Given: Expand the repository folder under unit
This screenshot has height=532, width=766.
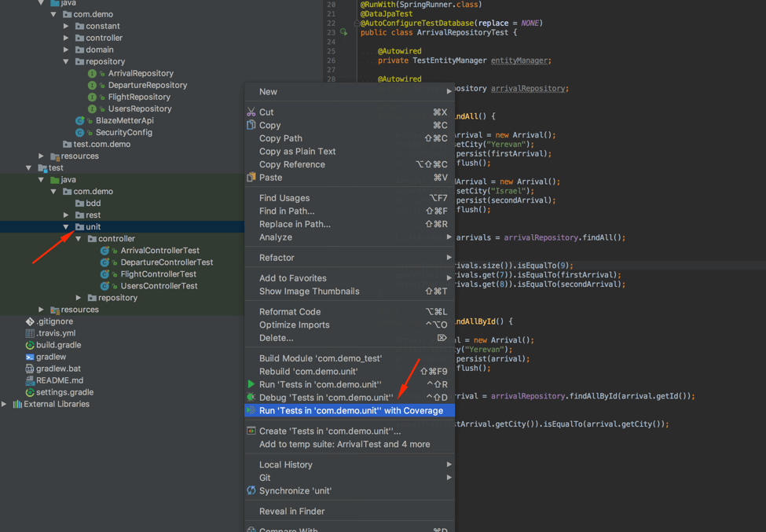Looking at the screenshot, I should tap(79, 298).
